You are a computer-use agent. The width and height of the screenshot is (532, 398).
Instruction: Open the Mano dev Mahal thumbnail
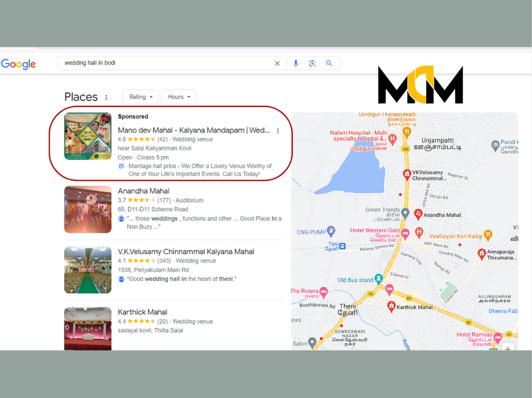click(88, 136)
